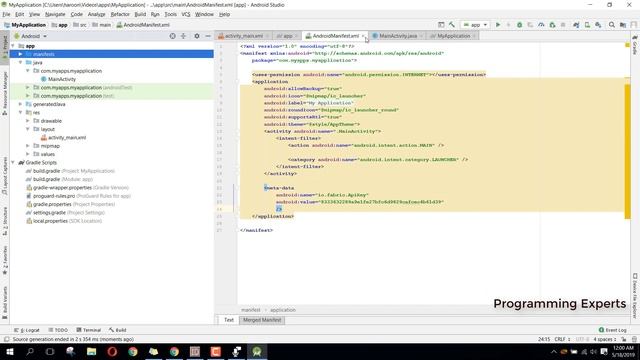Open the VCS menu
Image resolution: width=640 pixels, height=360 pixels.
pyautogui.click(x=186, y=14)
